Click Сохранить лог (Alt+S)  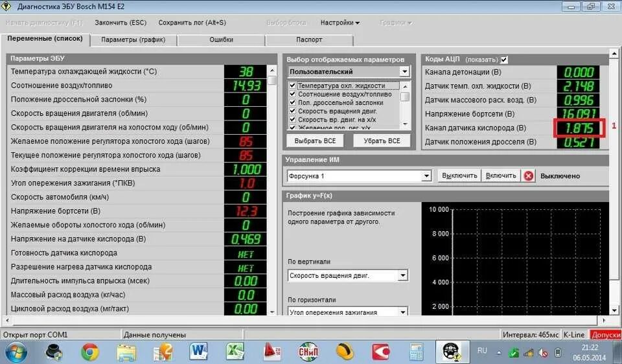coord(192,23)
